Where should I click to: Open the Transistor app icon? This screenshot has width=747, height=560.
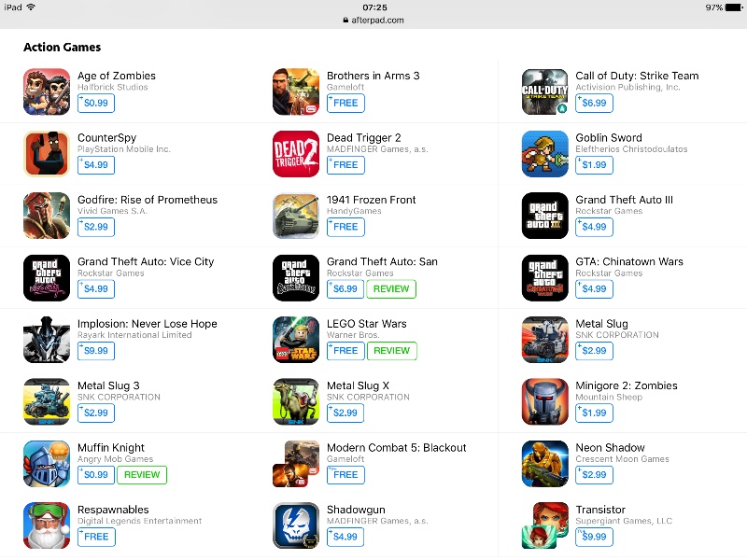click(545, 525)
